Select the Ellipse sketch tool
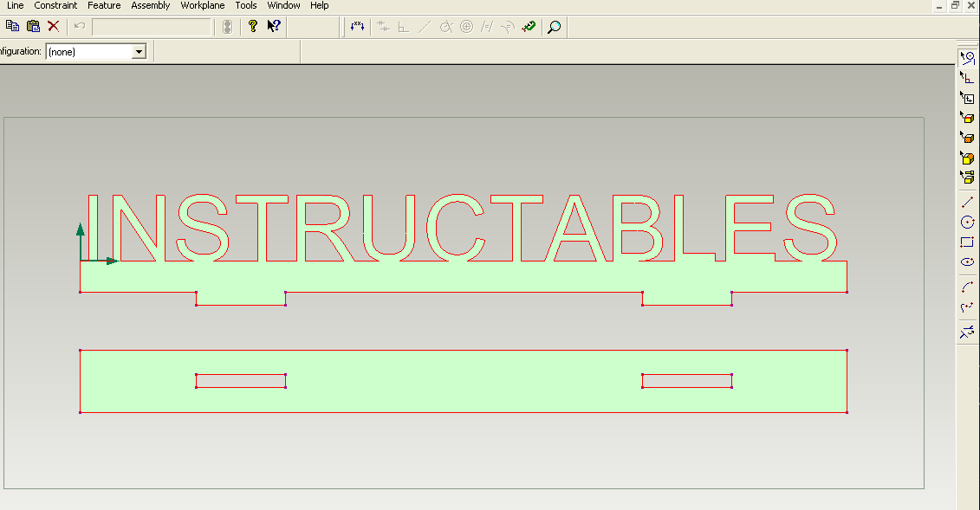Viewport: 980px width, 510px height. 968,262
